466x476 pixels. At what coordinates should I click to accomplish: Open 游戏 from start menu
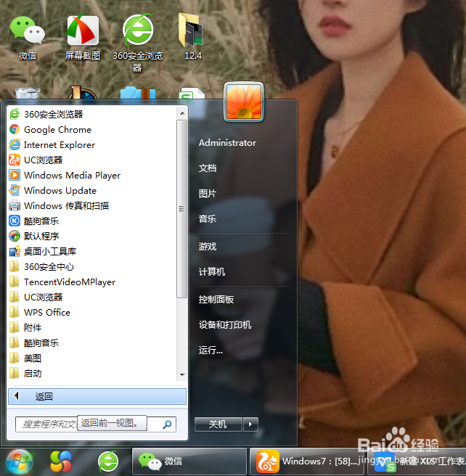(208, 246)
